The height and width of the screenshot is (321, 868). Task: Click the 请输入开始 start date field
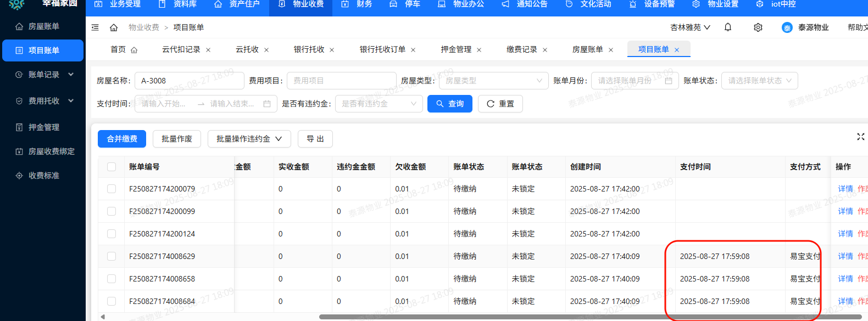pyautogui.click(x=164, y=104)
